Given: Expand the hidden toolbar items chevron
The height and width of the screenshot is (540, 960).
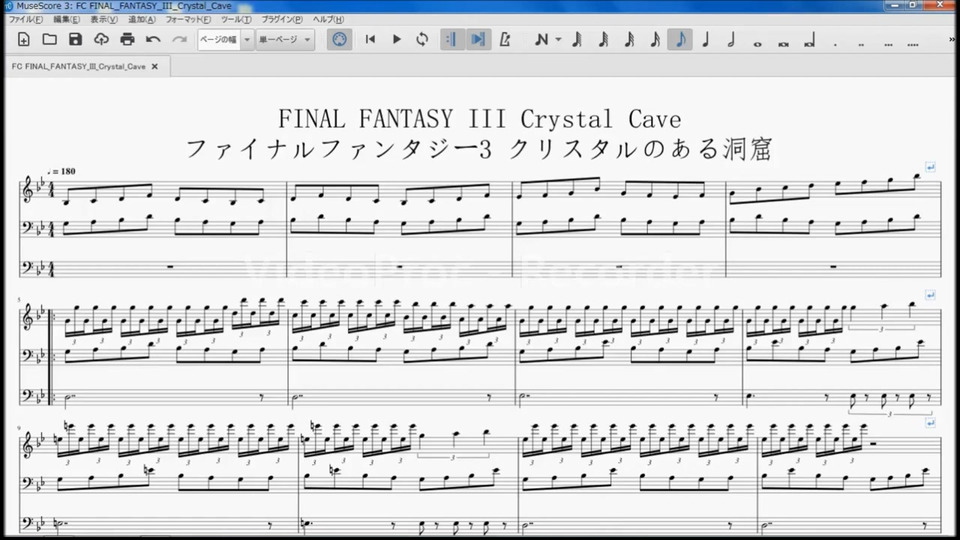Looking at the screenshot, I should [952, 40].
